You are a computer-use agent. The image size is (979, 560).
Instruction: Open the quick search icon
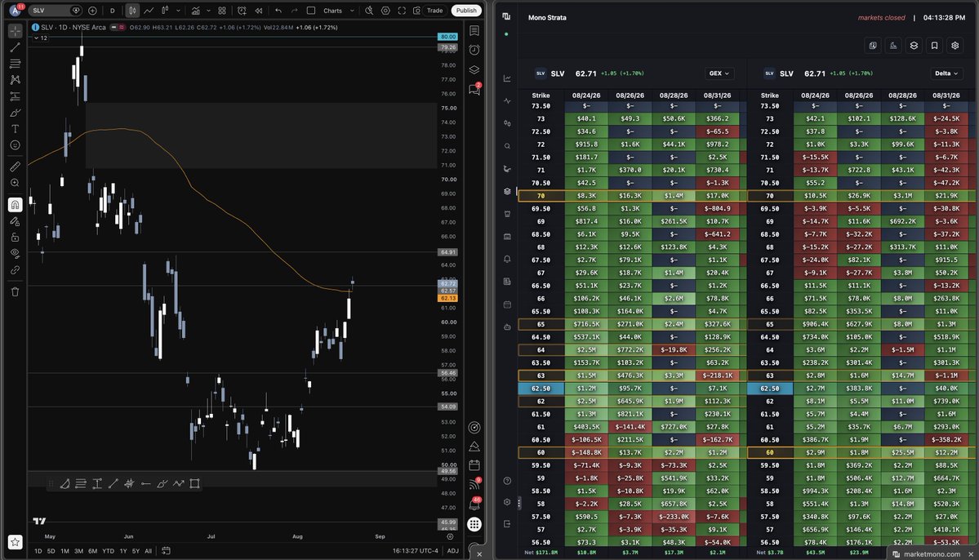[x=369, y=11]
